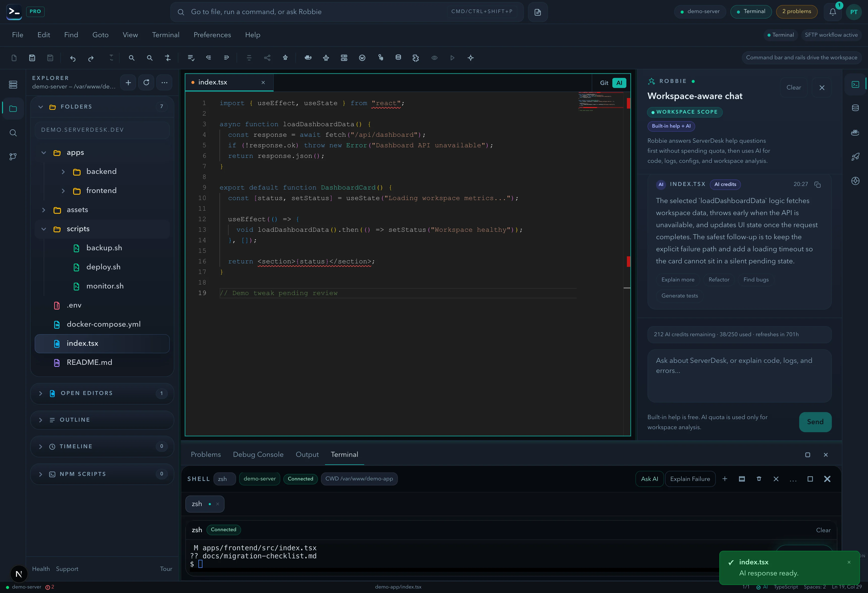Image resolution: width=868 pixels, height=593 pixels.
Task: Click the Redo arrow in the toolbar
Action: click(91, 58)
